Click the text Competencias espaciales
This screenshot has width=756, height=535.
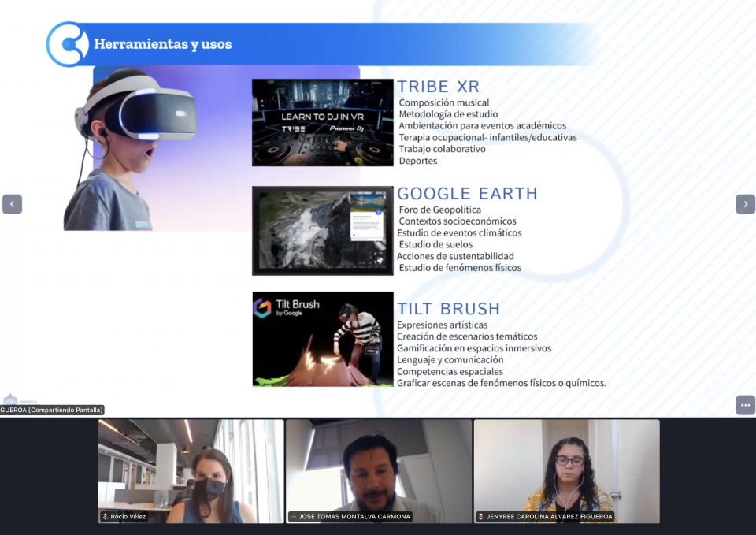(450, 371)
